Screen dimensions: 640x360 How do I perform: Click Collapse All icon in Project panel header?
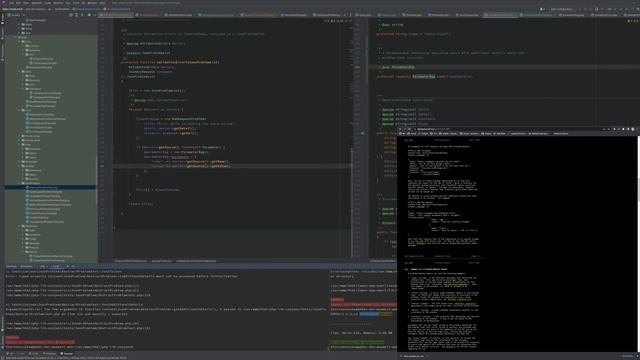(82, 15)
